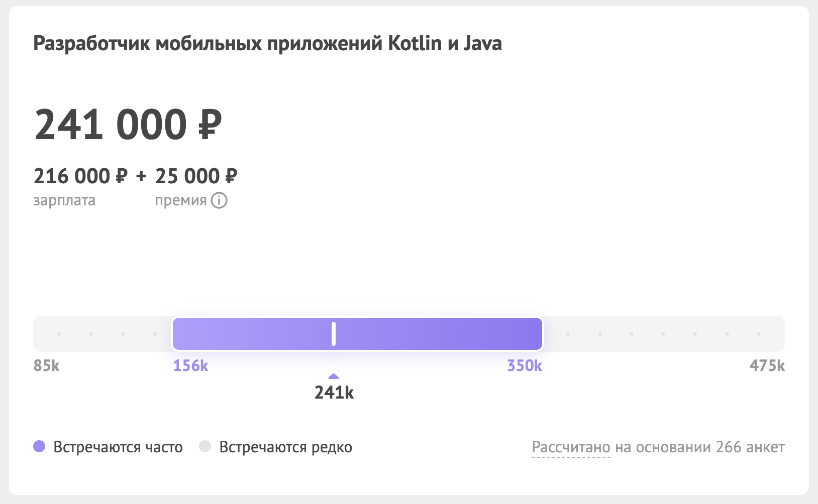Click the white median handle on the slider
The height and width of the screenshot is (504, 818).
point(333,333)
